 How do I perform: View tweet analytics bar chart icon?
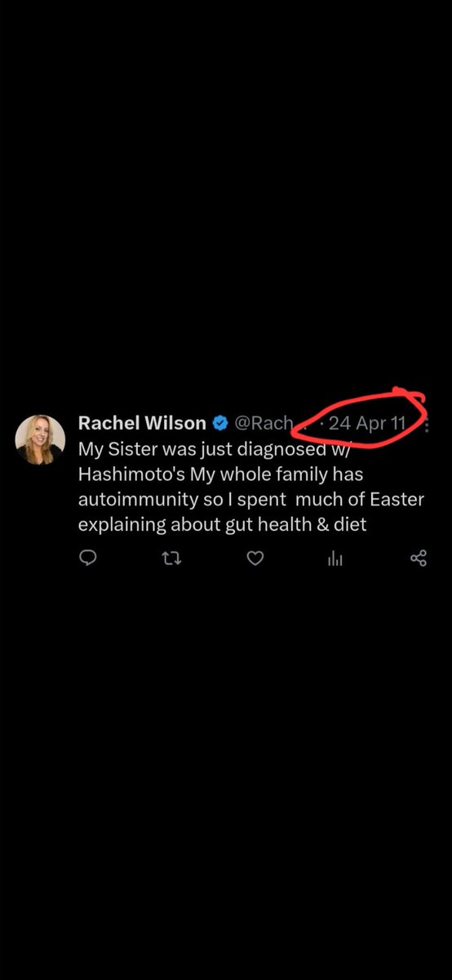[x=335, y=559]
